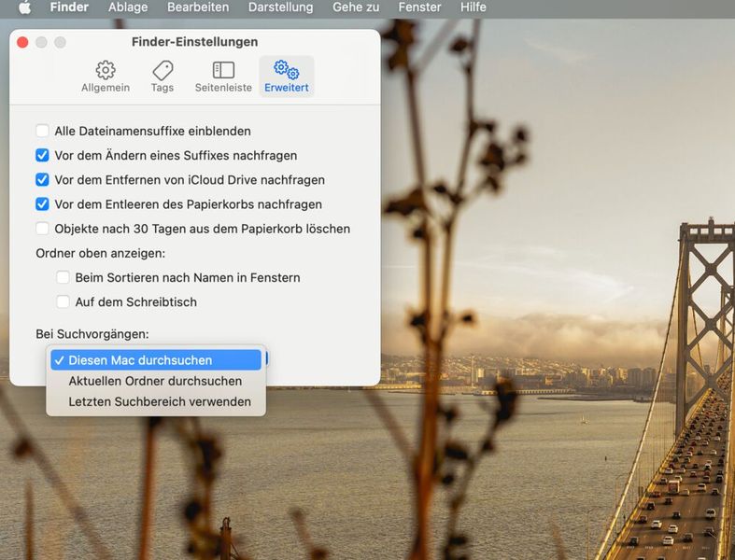Open the Hilfe menu
This screenshot has height=560, width=735.
click(x=474, y=7)
